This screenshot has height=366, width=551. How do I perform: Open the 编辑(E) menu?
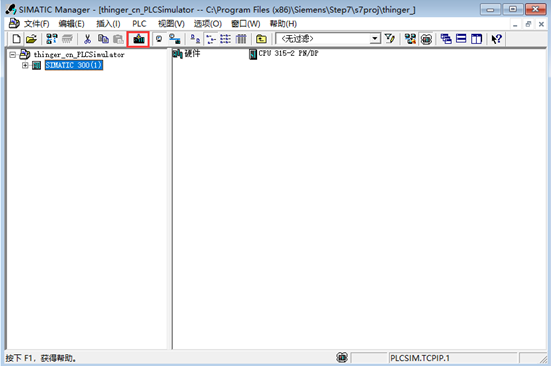(x=72, y=24)
